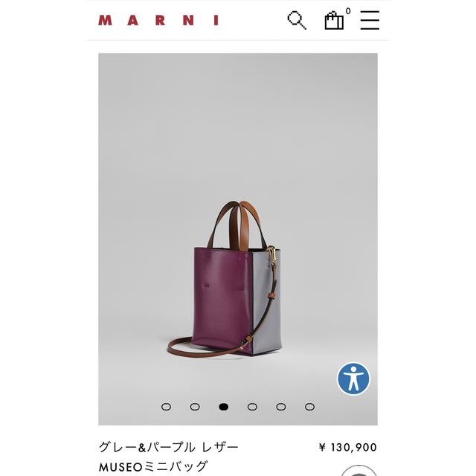
Task: Select the fifth image carousel dot
Action: 281,407
